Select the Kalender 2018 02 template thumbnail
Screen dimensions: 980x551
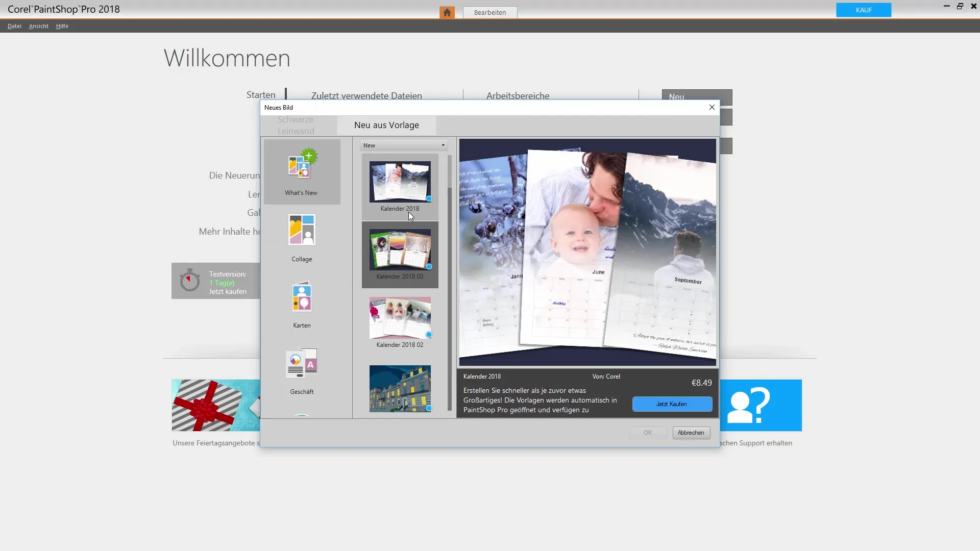click(400, 318)
